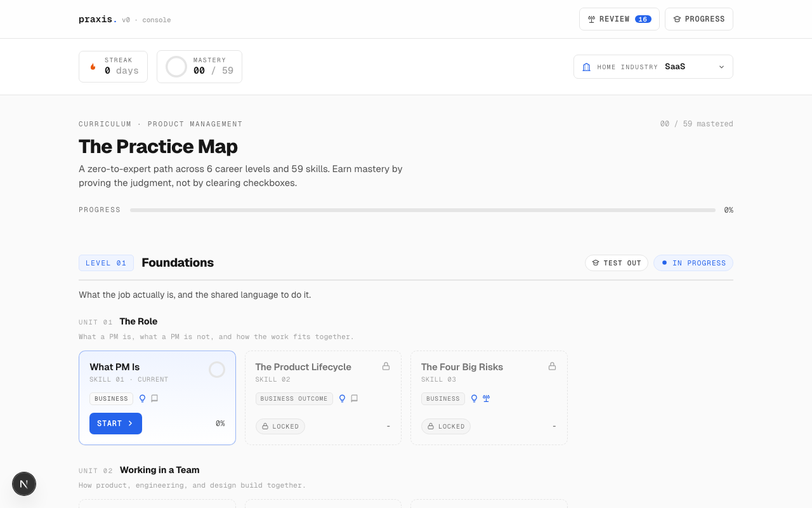Click the 0% value on What PM Is card
The width and height of the screenshot is (812, 508).
(220, 424)
